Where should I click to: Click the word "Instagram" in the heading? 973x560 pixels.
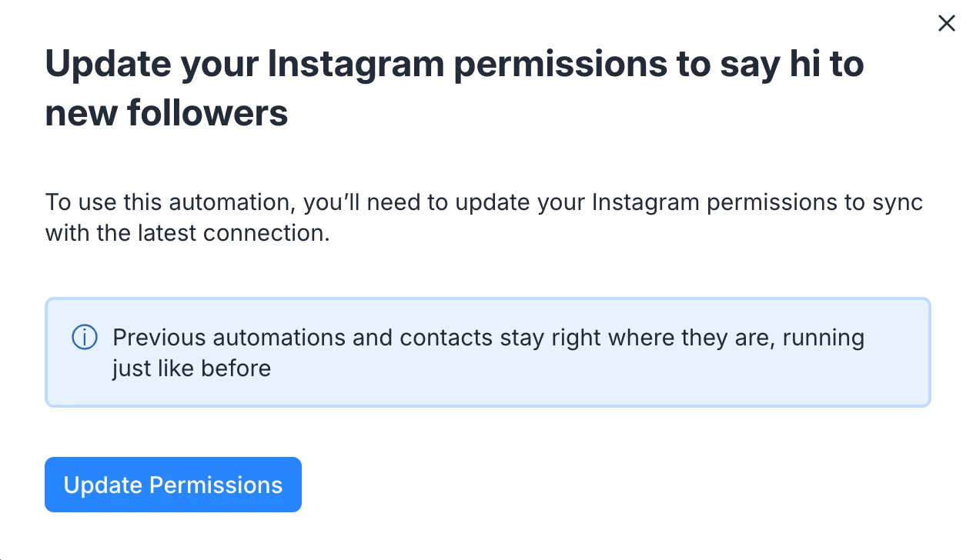point(355,65)
